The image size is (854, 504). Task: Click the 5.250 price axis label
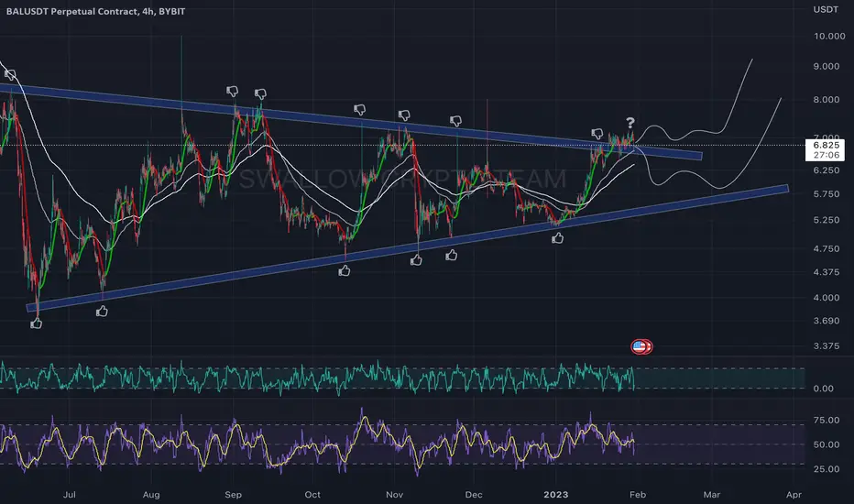[x=827, y=220]
